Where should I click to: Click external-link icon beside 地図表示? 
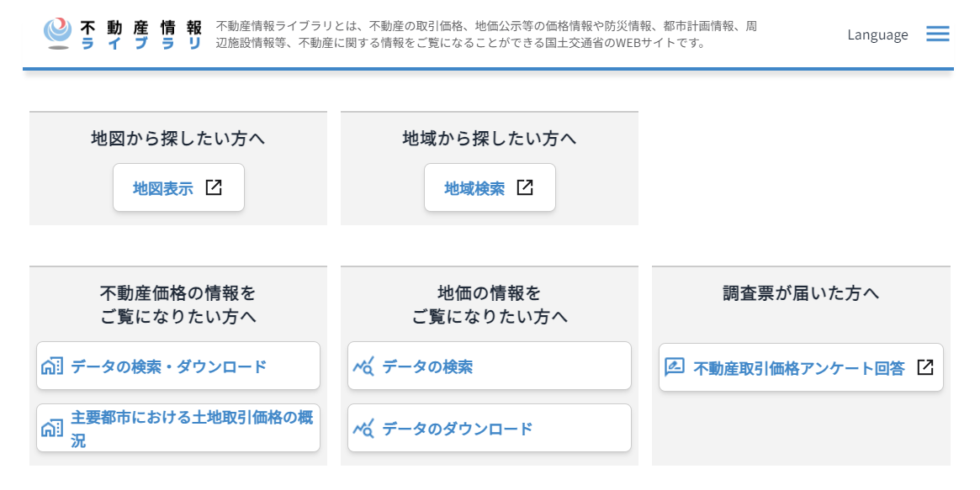click(214, 187)
